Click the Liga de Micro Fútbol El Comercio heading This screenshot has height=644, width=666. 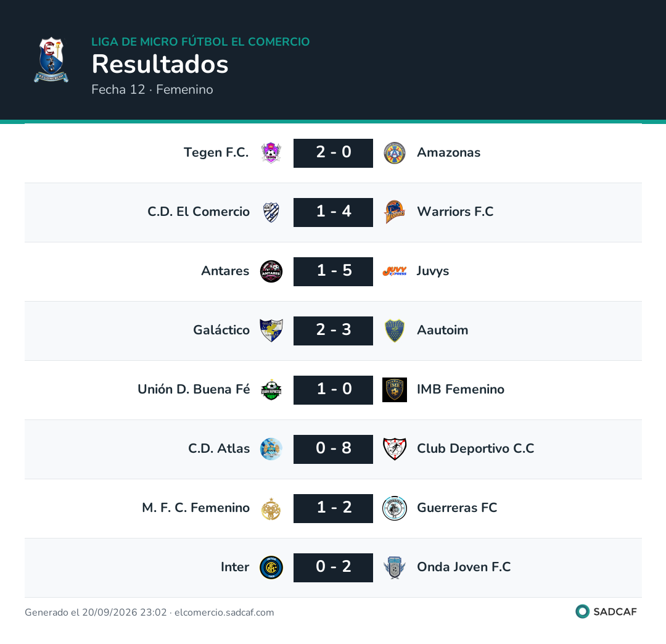click(x=200, y=41)
